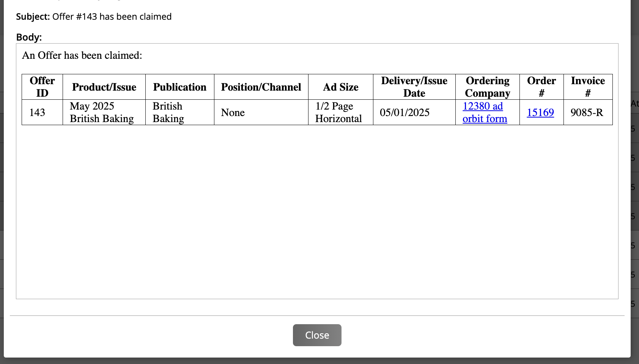Click the Ordering Company column header
Screen dimensions: 639x364
click(x=487, y=87)
